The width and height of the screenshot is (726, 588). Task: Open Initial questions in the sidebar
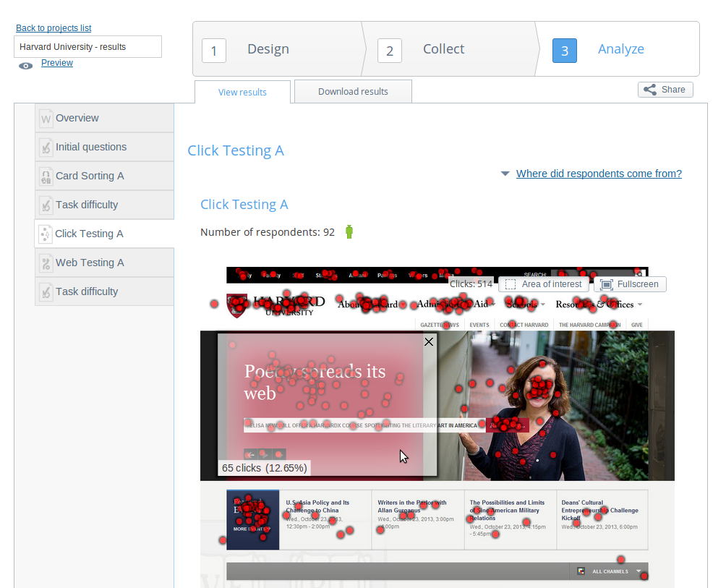[104, 147]
